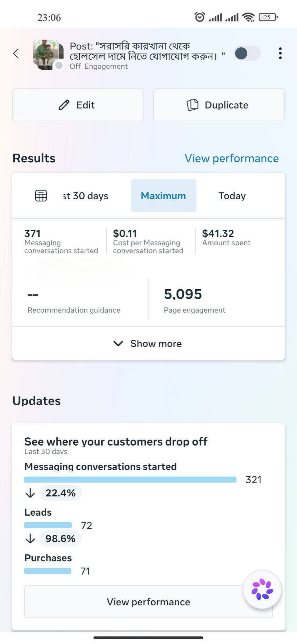Select the Last 30 days tab
This screenshot has width=297, height=644.
coord(86,196)
